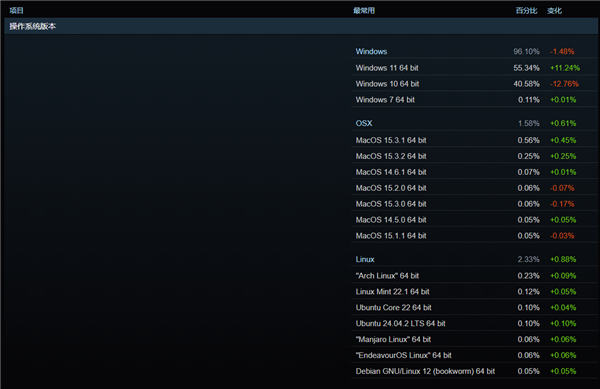
Task: Collapse the 操作系统版本 section header
Action: [x=301, y=26]
